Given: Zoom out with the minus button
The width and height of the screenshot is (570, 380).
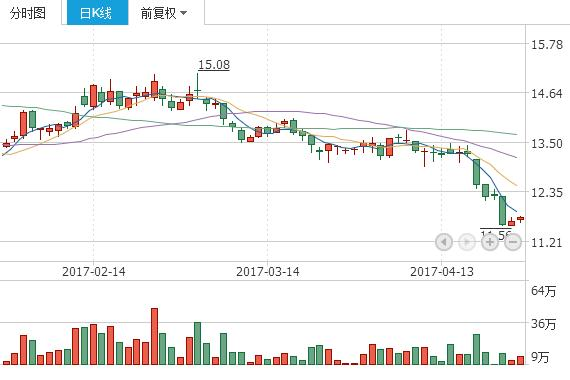Looking at the screenshot, I should point(513,242).
